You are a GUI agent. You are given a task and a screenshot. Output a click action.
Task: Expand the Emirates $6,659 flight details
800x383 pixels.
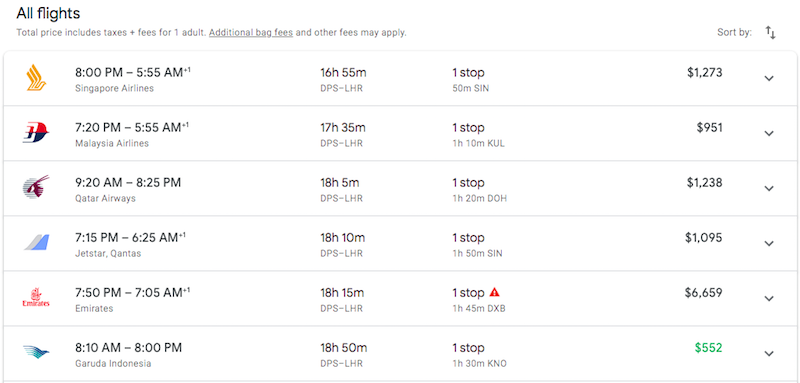point(769,299)
